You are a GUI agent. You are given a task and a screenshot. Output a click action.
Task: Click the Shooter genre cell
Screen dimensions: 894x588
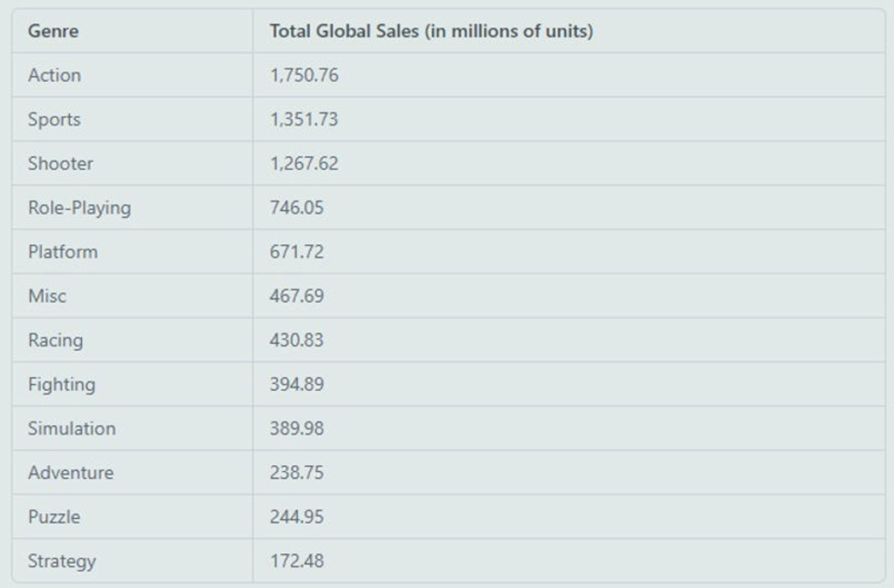pyautogui.click(x=60, y=163)
